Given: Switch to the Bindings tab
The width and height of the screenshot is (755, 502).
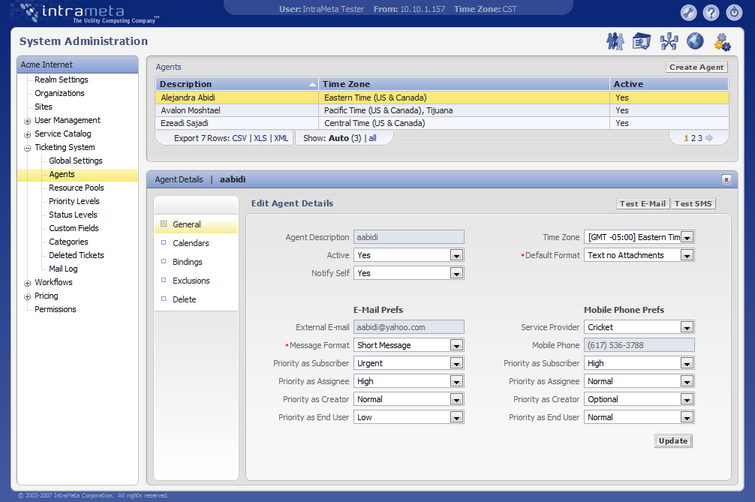Looking at the screenshot, I should click(187, 262).
